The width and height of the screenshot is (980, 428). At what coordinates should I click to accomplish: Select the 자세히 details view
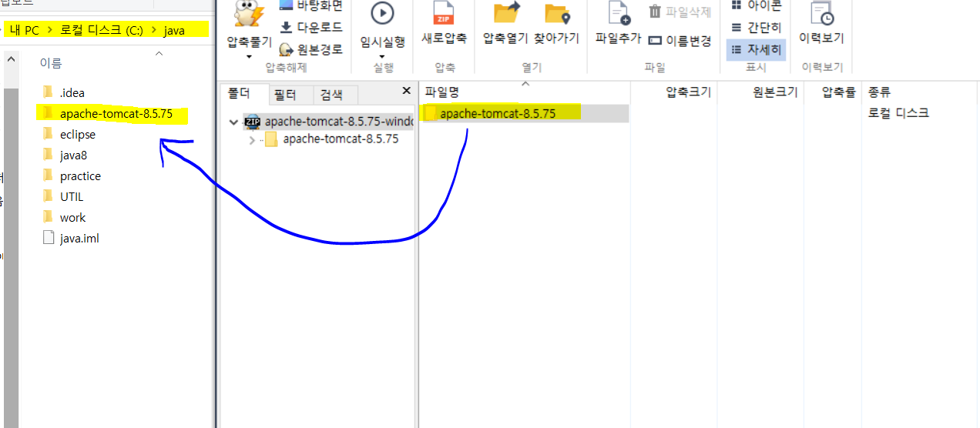(756, 50)
